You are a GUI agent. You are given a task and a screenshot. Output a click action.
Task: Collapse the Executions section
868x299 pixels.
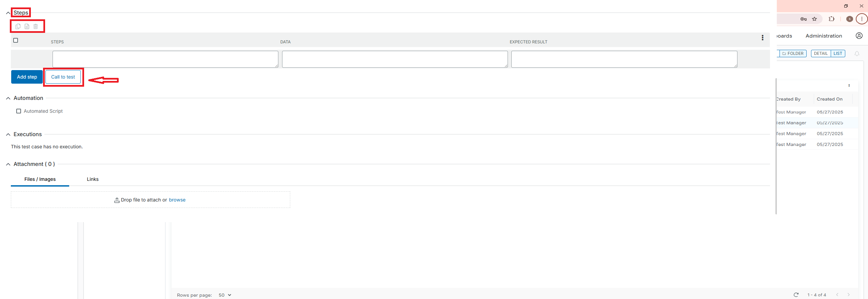tap(8, 134)
